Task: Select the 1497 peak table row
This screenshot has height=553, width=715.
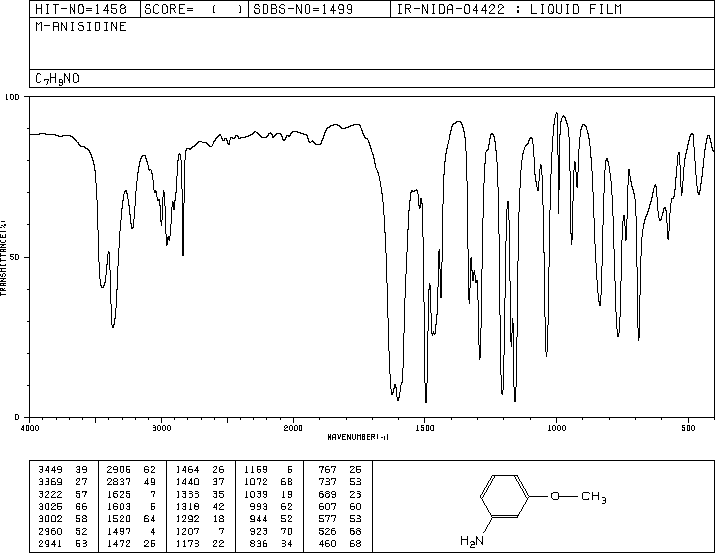Action: pos(131,532)
